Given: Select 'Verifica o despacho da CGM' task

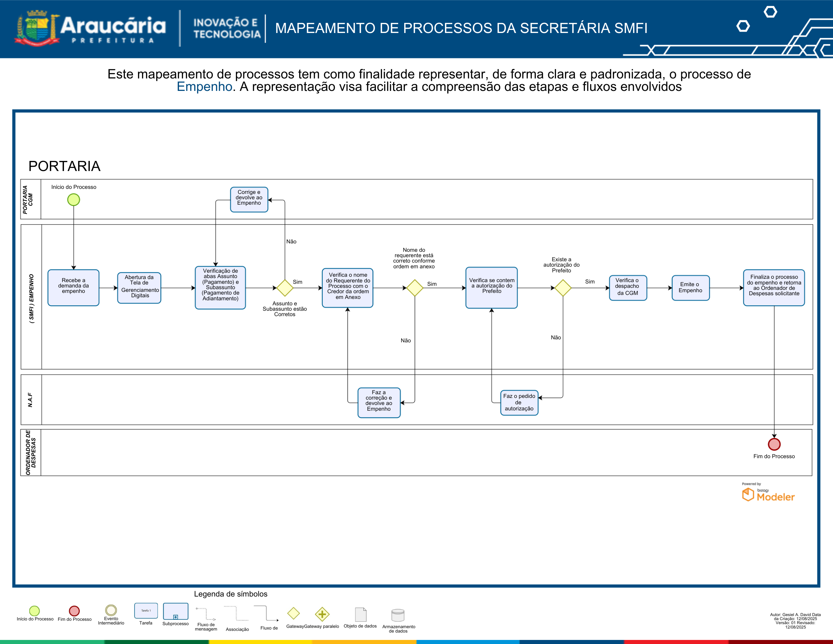Looking at the screenshot, I should point(628,288).
